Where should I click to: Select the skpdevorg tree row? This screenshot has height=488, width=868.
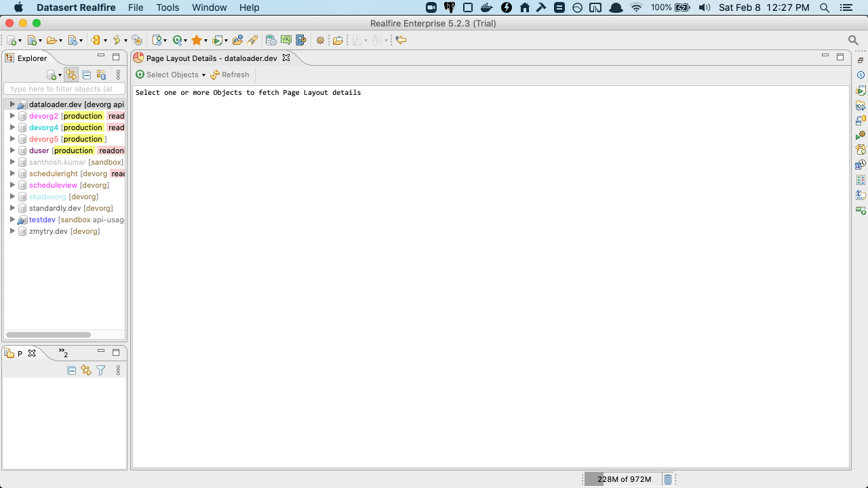click(x=65, y=197)
